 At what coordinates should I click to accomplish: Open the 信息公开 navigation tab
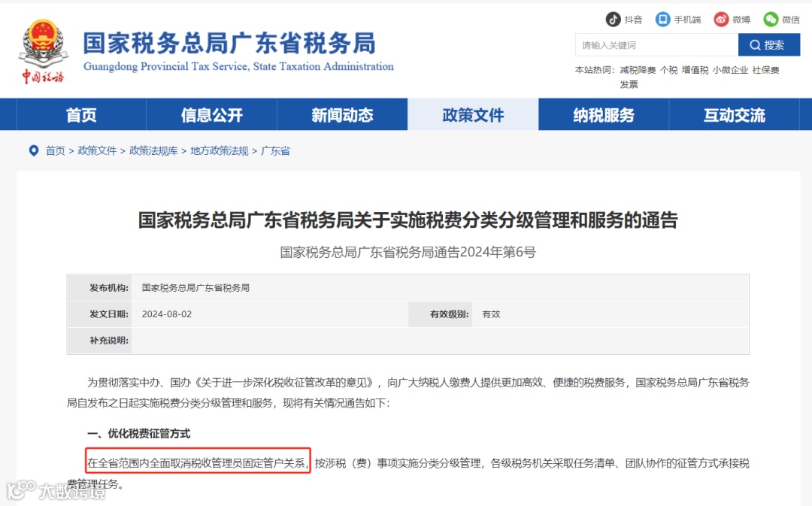point(211,114)
